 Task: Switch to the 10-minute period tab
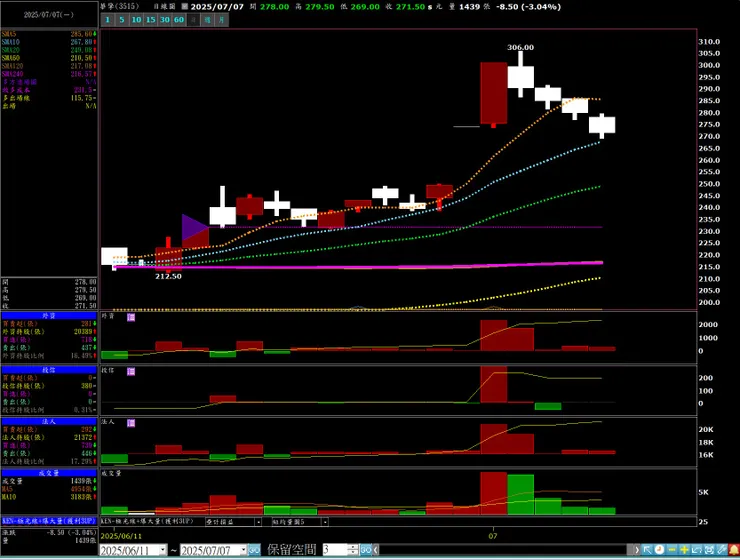click(x=136, y=20)
